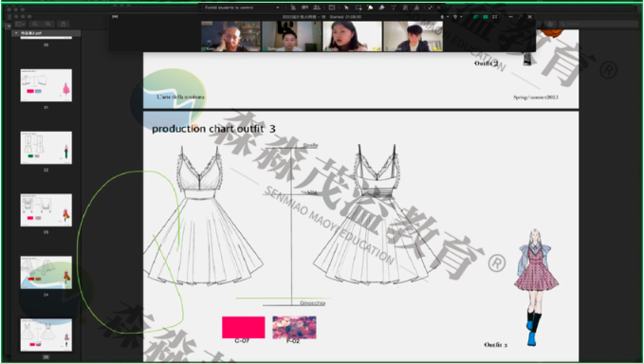Open the microphone options arrow
The width and height of the screenshot is (644, 363).
point(448,17)
